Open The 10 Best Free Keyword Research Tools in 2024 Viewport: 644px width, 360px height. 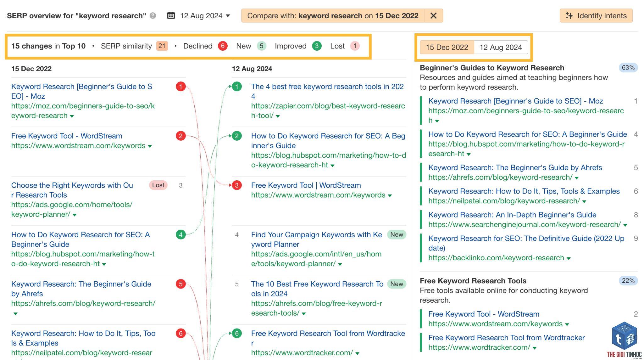click(317, 289)
